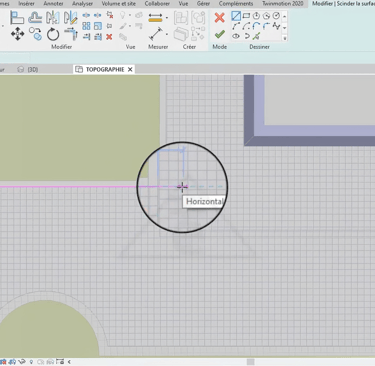Viewport: 375px width, 366px height.
Task: Select the Trim/Extend Single Element tool
Action: pyautogui.click(x=86, y=37)
